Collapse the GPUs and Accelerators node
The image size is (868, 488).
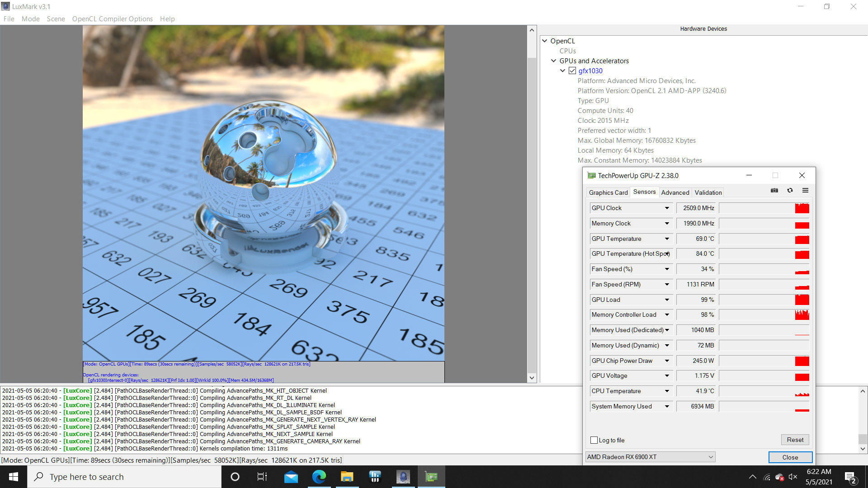coord(554,61)
